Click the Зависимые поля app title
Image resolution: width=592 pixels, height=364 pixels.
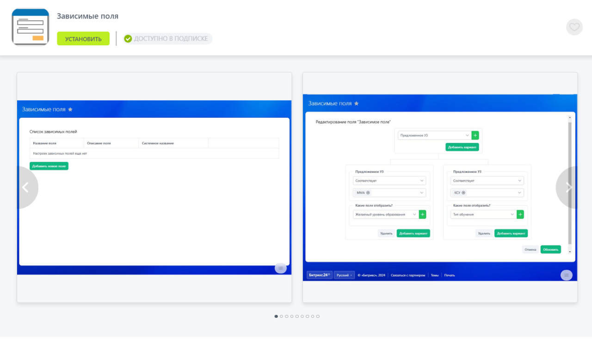coord(87,16)
